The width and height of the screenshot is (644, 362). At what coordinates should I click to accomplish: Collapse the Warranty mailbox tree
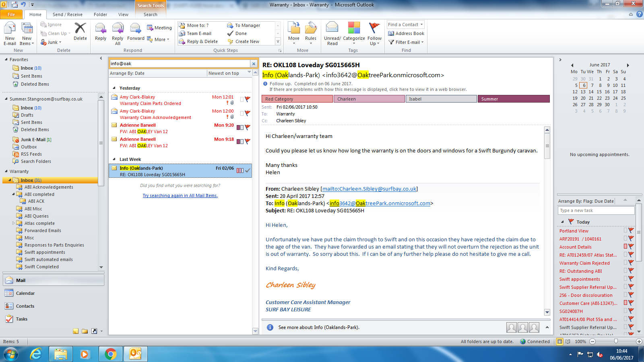[x=6, y=171]
